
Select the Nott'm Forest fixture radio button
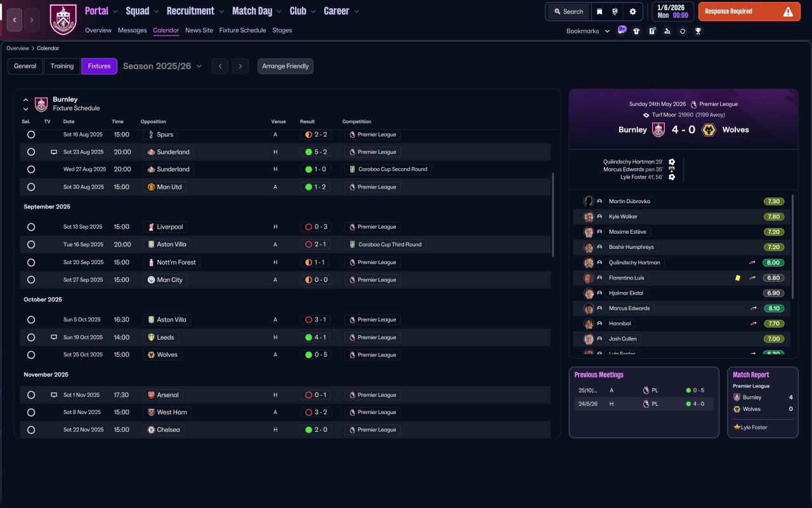point(31,262)
